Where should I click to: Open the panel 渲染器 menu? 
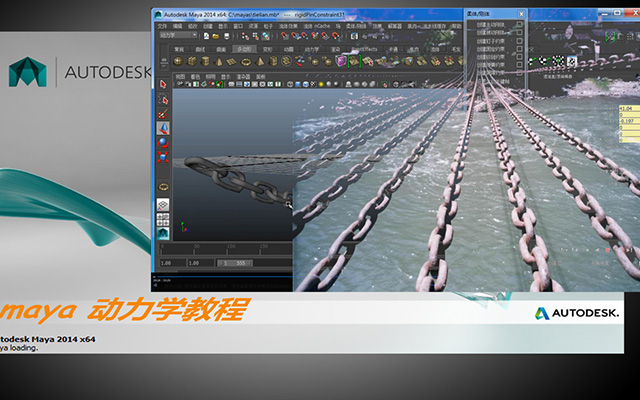click(244, 77)
